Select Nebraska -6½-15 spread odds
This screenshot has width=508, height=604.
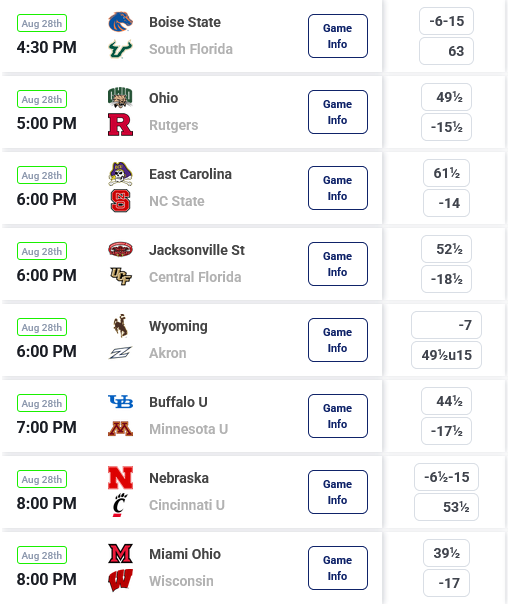point(446,477)
